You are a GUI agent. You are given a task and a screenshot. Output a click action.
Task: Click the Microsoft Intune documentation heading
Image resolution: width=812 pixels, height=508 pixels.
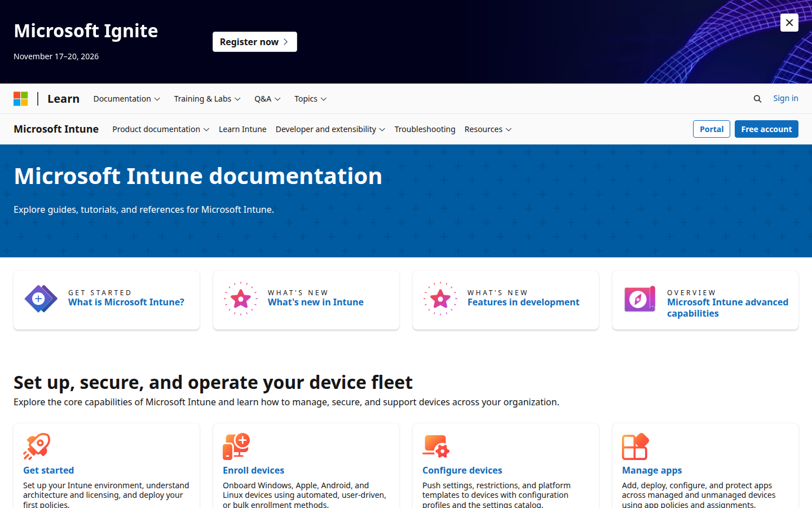(198, 176)
